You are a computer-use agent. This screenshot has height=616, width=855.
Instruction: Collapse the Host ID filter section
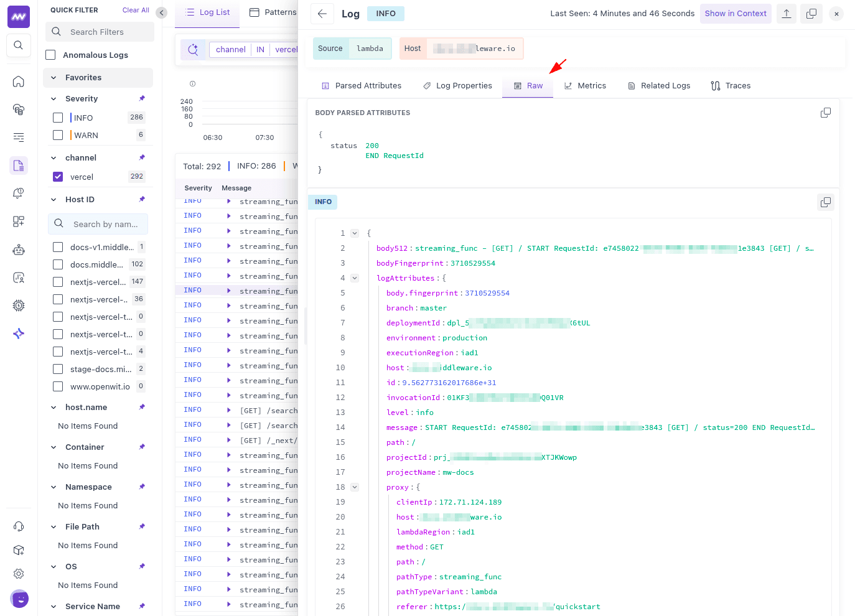54,200
